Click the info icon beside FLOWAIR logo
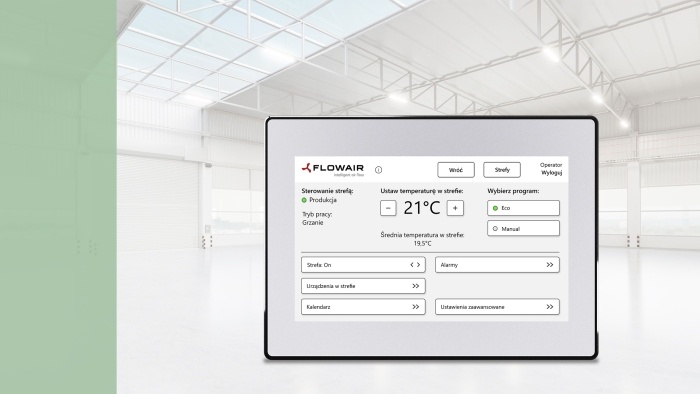This screenshot has width=700, height=394. click(379, 170)
